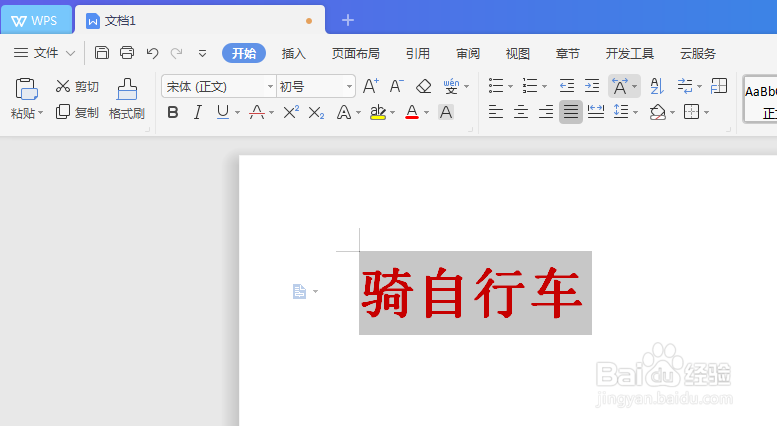Toggle subscript X₂ formatting

pyautogui.click(x=316, y=113)
